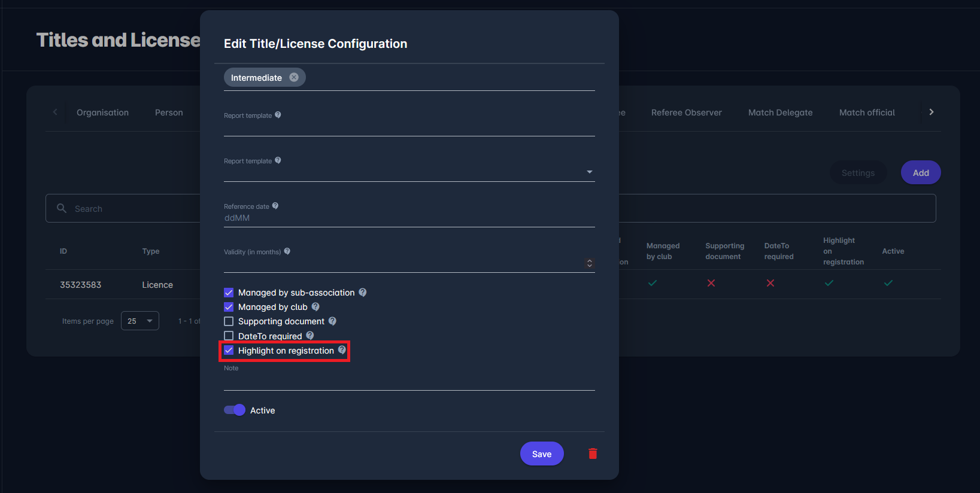Click help icon for Supporting document
This screenshot has width=980, height=493.
tap(332, 321)
